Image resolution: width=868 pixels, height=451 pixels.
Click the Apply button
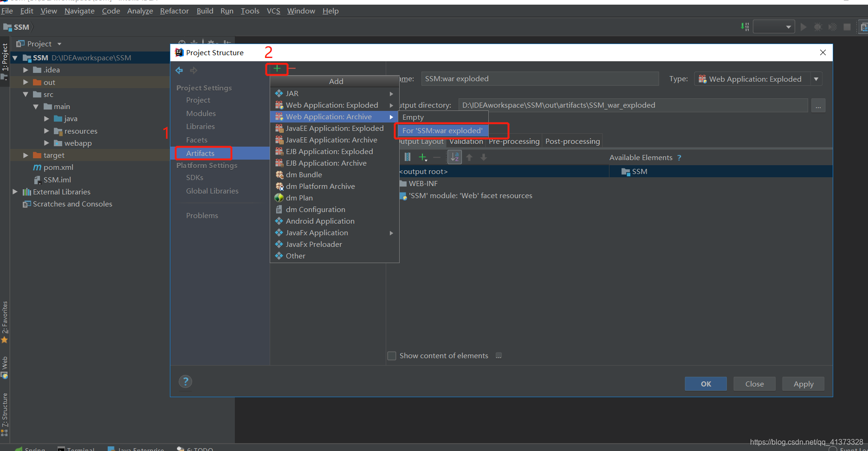click(x=803, y=384)
